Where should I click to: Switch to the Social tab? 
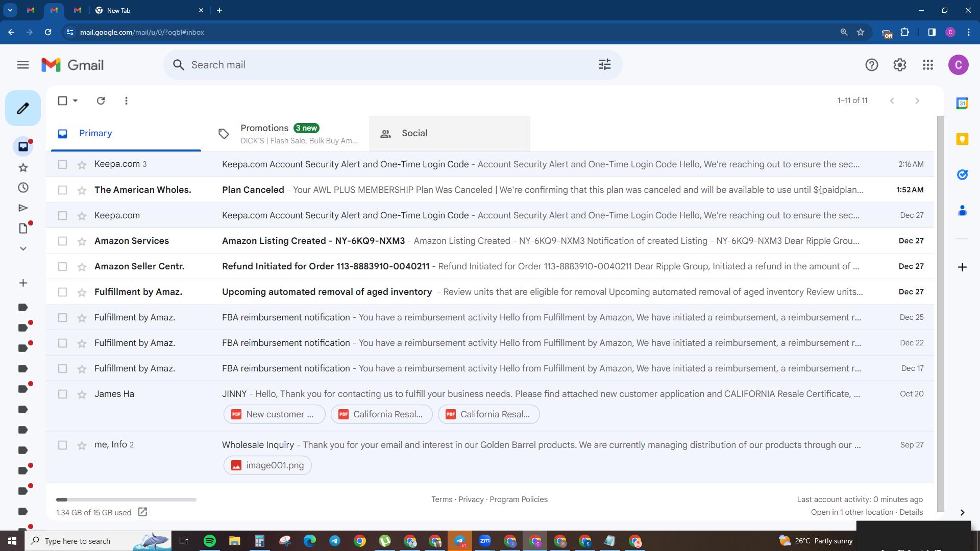coord(449,133)
